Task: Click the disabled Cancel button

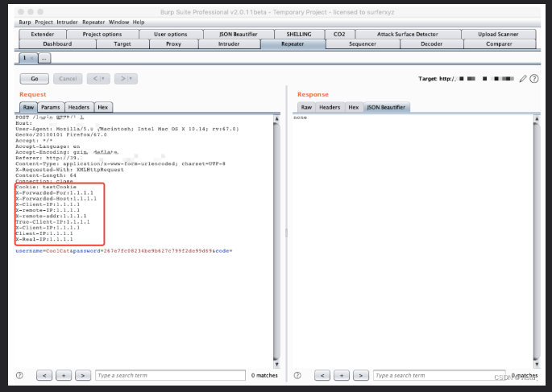Action: [68, 79]
